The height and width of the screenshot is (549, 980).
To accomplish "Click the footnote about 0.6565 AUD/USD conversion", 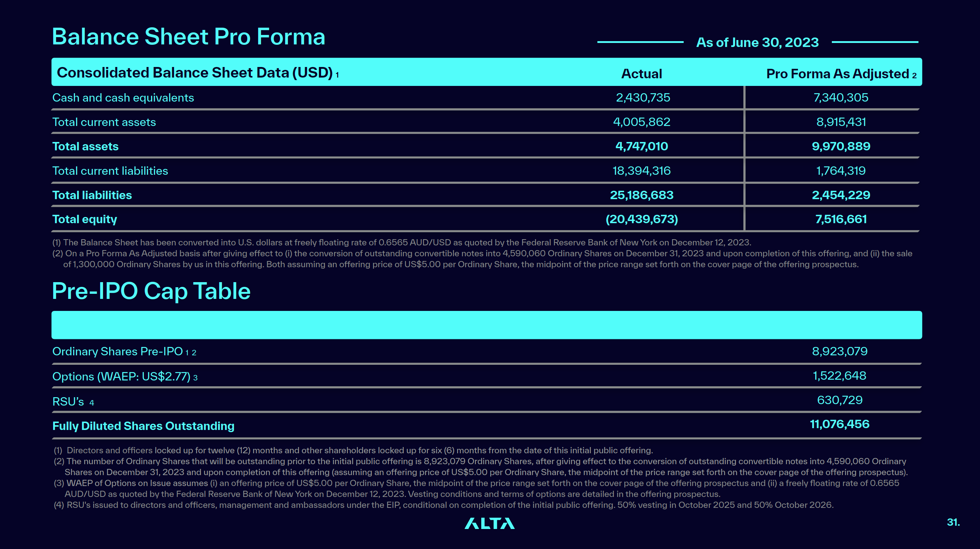I will [402, 242].
